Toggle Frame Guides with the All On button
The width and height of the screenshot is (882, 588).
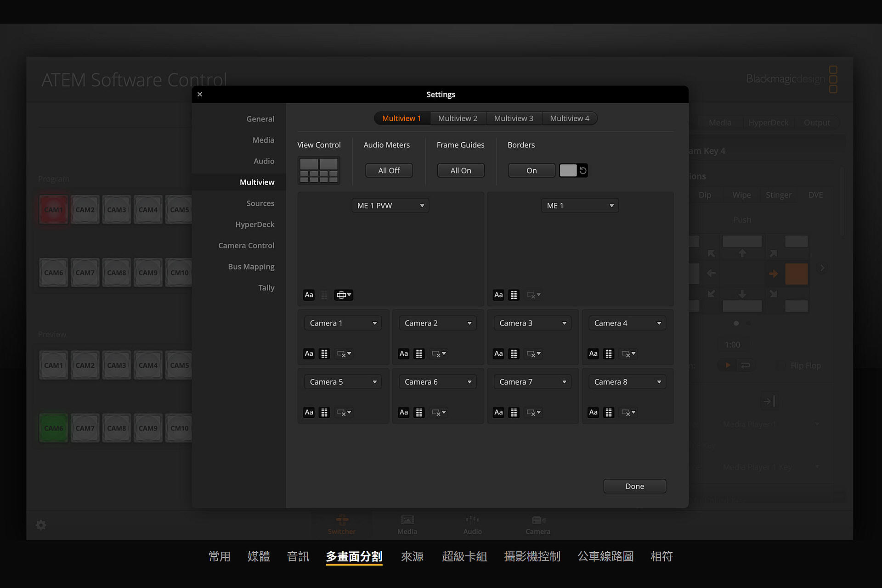pos(461,171)
